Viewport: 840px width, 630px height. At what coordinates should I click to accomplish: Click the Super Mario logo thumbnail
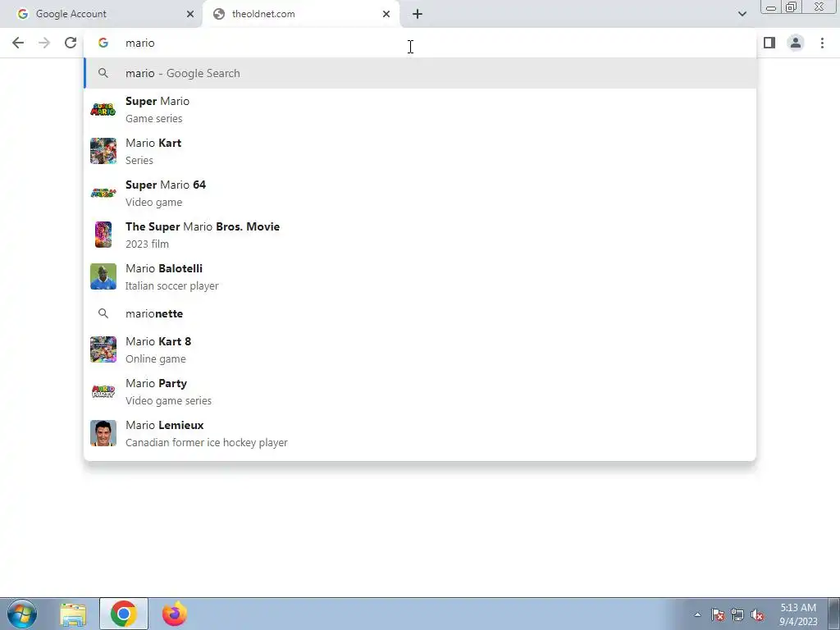pyautogui.click(x=103, y=109)
